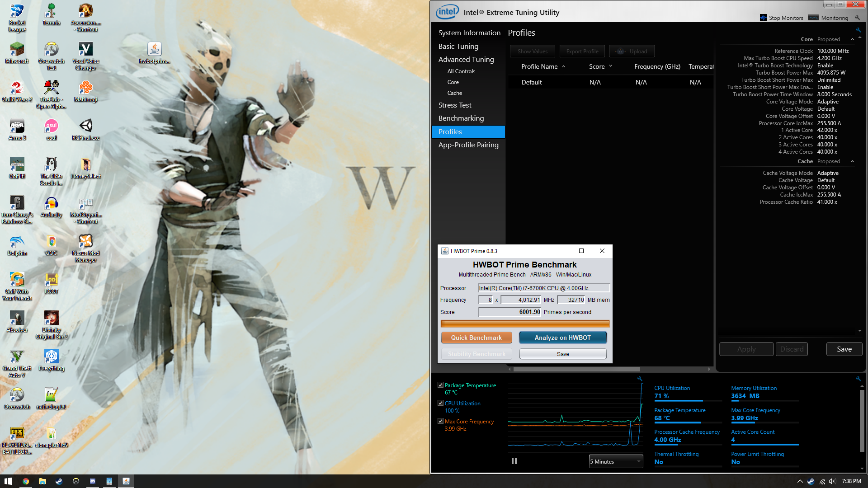
Task: Show hidden system tray icons
Action: point(800,481)
